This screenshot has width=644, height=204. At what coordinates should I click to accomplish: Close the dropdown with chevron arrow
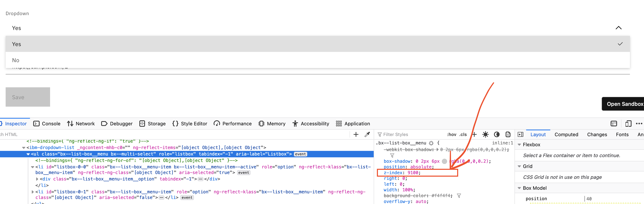[x=618, y=28]
